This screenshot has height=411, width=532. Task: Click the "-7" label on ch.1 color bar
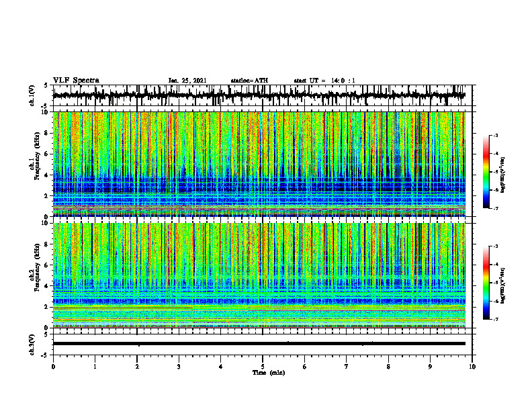(496, 208)
